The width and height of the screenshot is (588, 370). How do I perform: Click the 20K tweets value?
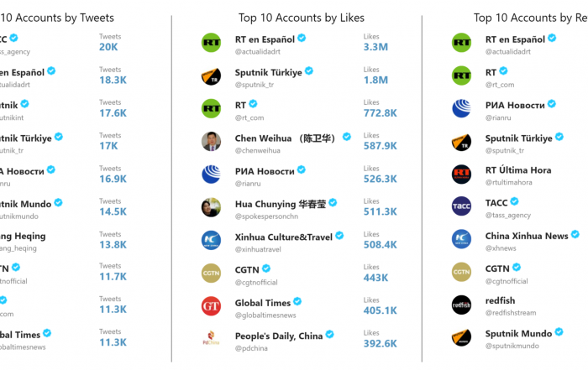coord(108,47)
